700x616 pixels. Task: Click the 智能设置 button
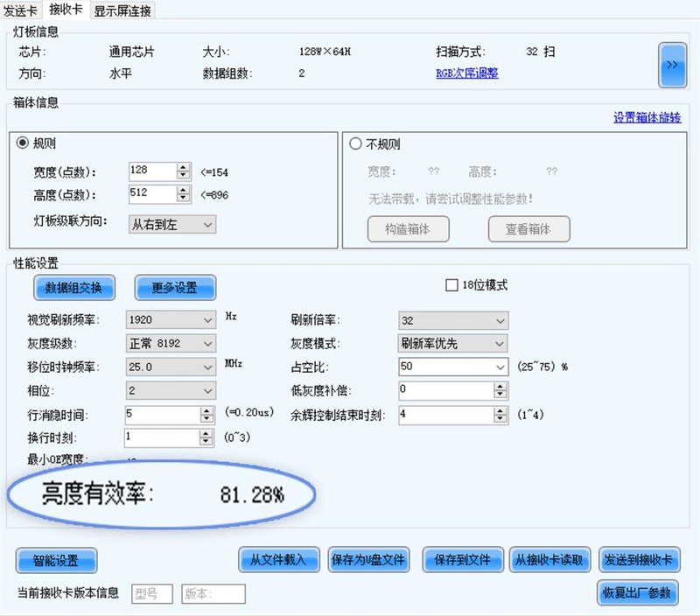click(x=56, y=561)
